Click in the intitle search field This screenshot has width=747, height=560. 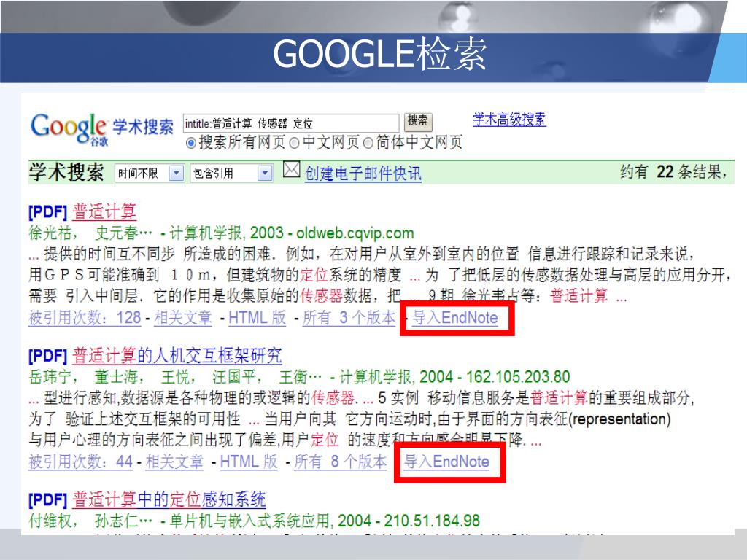tap(290, 123)
